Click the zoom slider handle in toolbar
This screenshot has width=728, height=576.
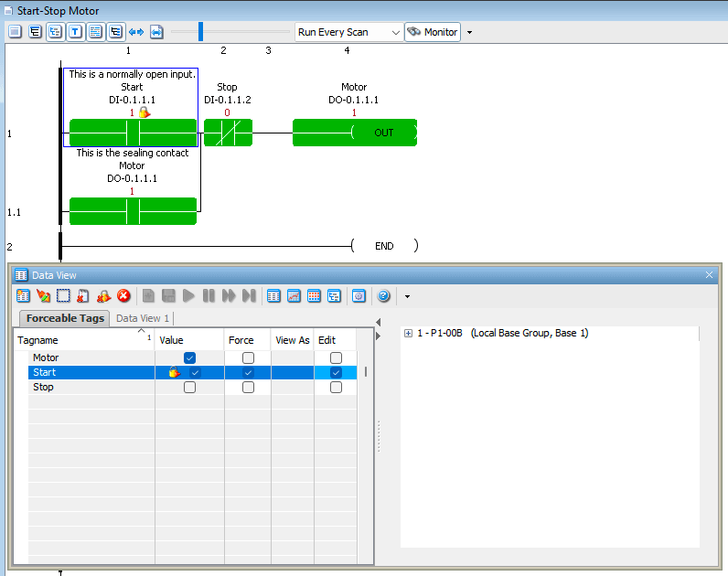click(x=200, y=32)
